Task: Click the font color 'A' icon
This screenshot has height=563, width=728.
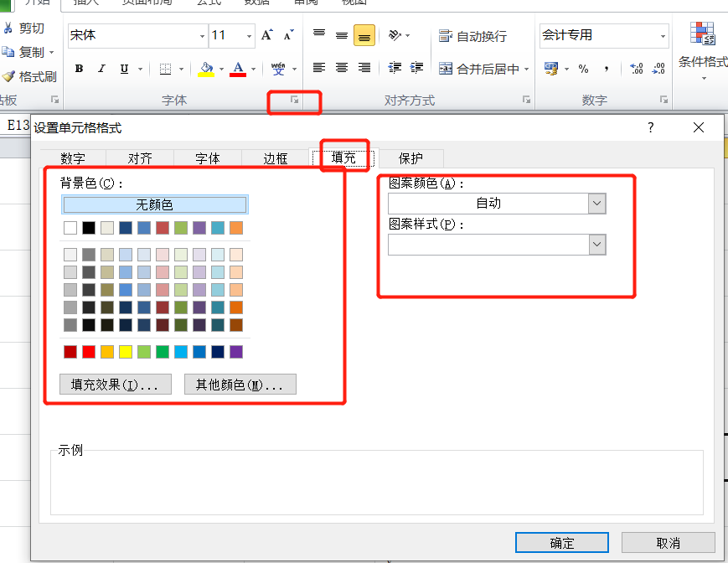Action: (237, 69)
